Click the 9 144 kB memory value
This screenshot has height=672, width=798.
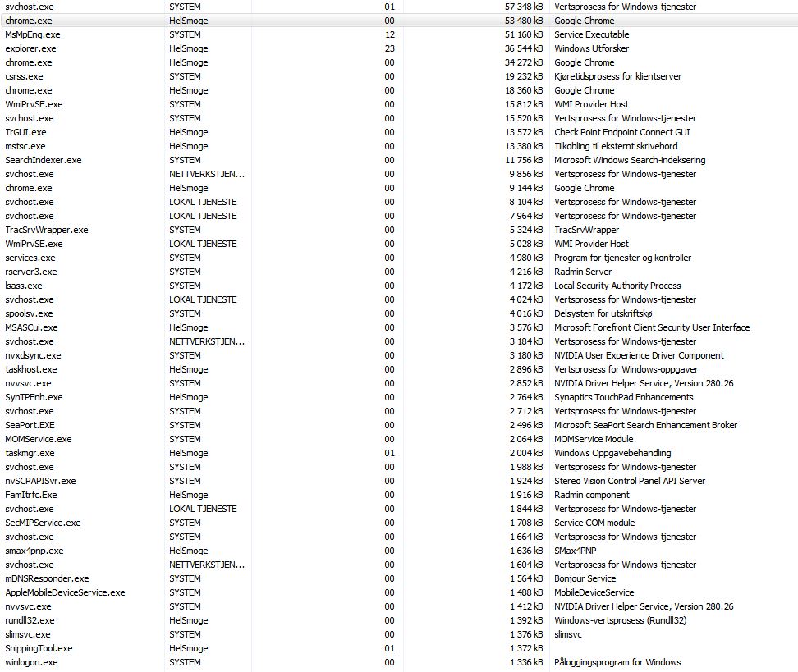point(526,188)
